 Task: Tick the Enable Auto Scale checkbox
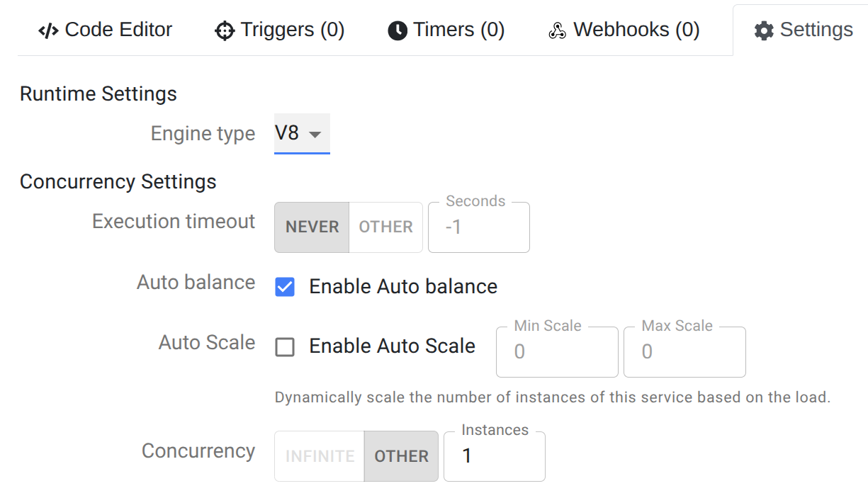click(x=285, y=347)
